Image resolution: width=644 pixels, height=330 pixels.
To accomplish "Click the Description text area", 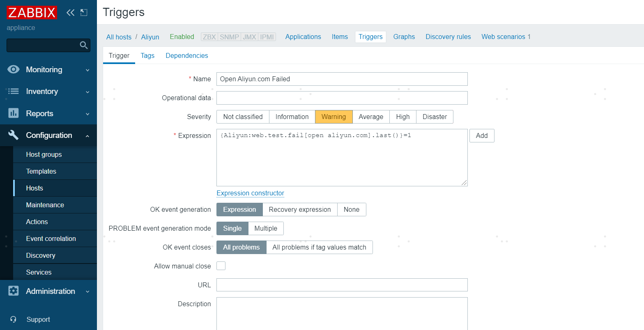I will pyautogui.click(x=342, y=314).
